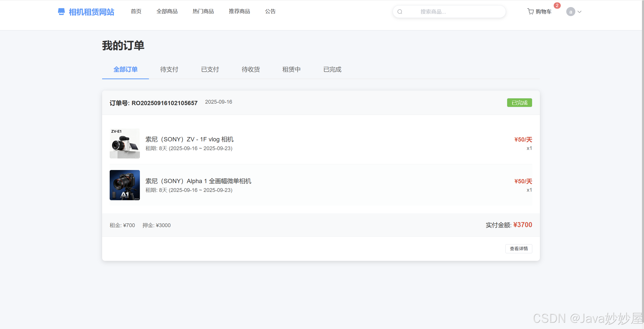Click order number RO20250916102105657

coord(153,103)
